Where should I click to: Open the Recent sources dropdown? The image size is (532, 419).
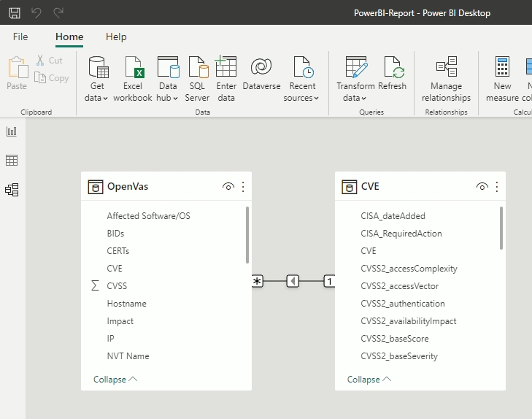point(301,79)
